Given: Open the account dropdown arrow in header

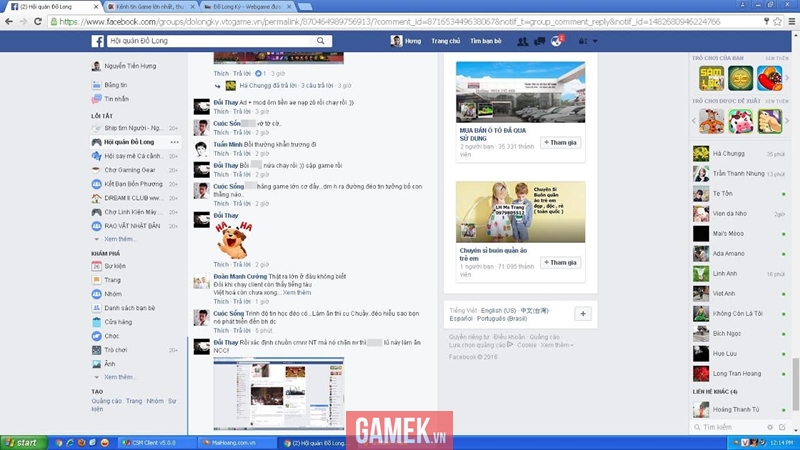Looking at the screenshot, I should [595, 41].
